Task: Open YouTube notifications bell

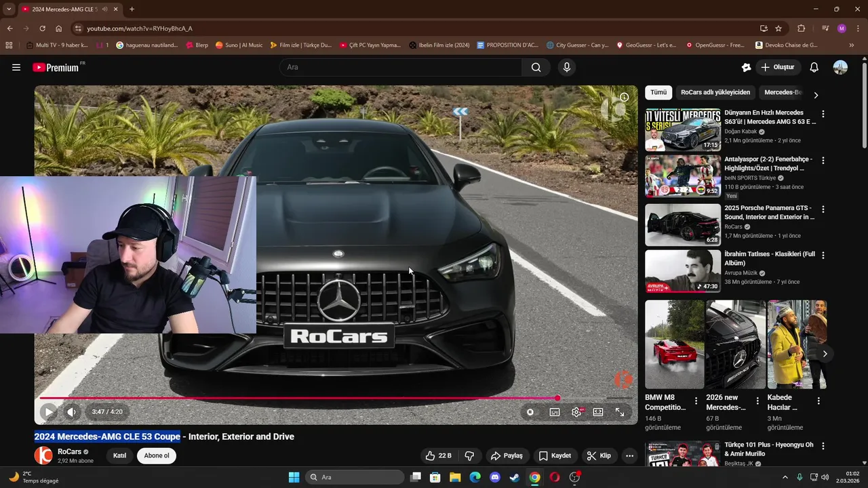Action: pos(814,67)
